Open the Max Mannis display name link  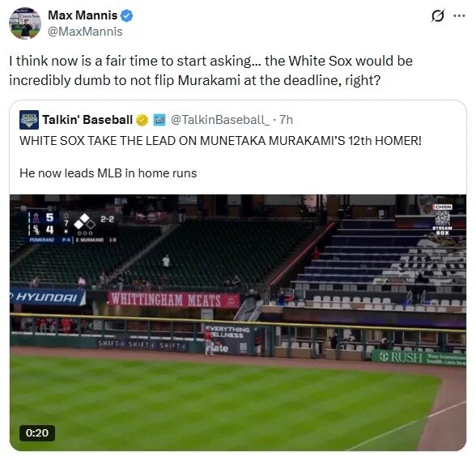click(x=83, y=15)
